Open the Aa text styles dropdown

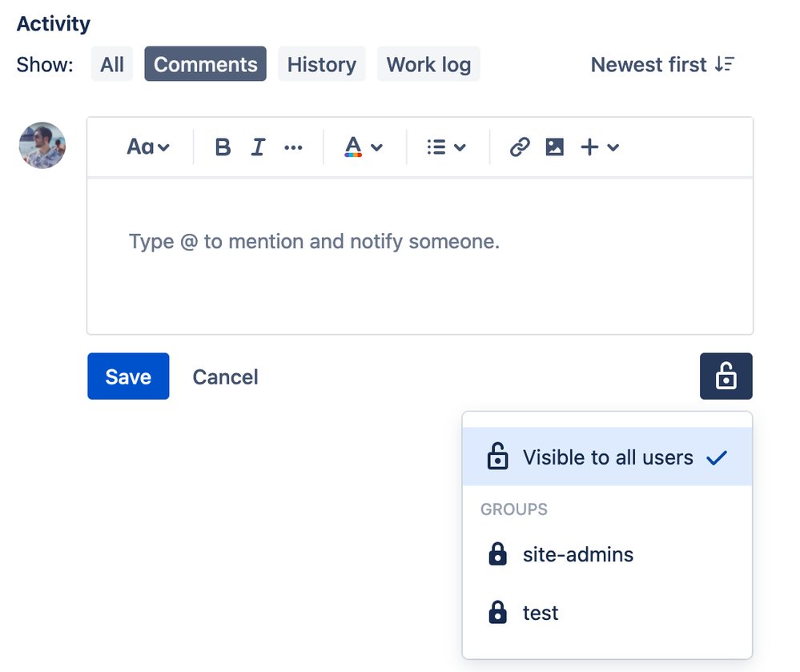[x=148, y=147]
